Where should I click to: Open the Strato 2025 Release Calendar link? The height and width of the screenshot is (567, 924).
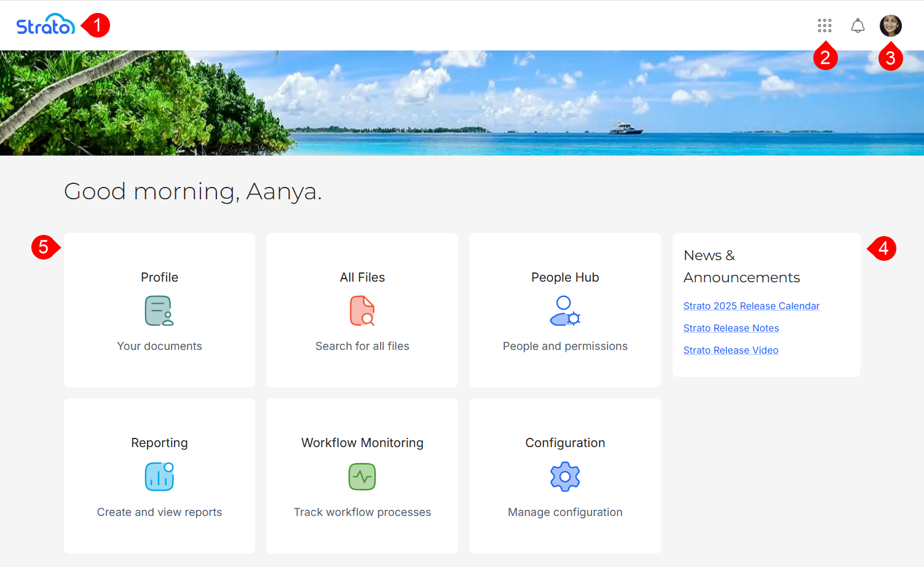tap(751, 306)
